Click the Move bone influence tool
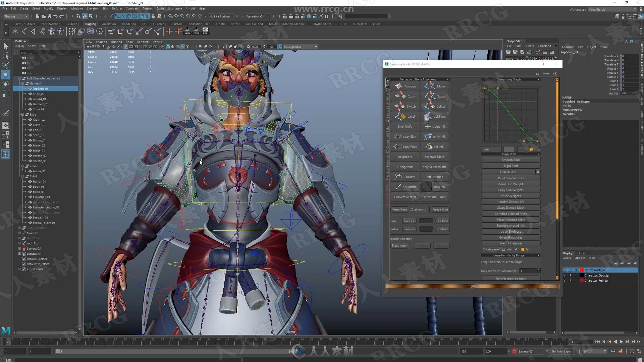 [x=435, y=86]
